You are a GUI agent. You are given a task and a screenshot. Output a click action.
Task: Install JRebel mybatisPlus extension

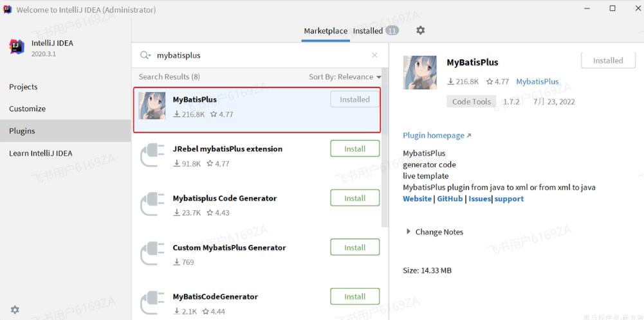(354, 149)
